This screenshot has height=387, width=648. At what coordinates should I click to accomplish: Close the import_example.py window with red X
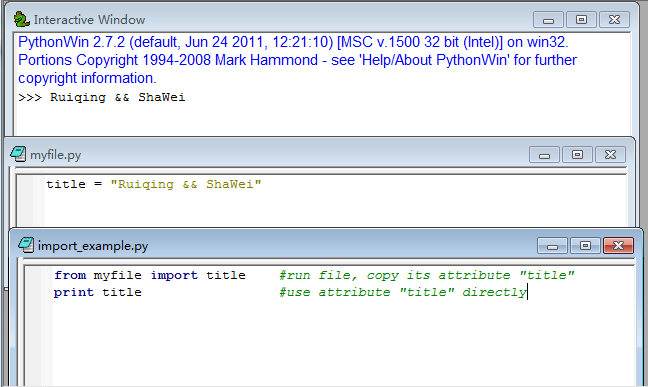tap(618, 246)
